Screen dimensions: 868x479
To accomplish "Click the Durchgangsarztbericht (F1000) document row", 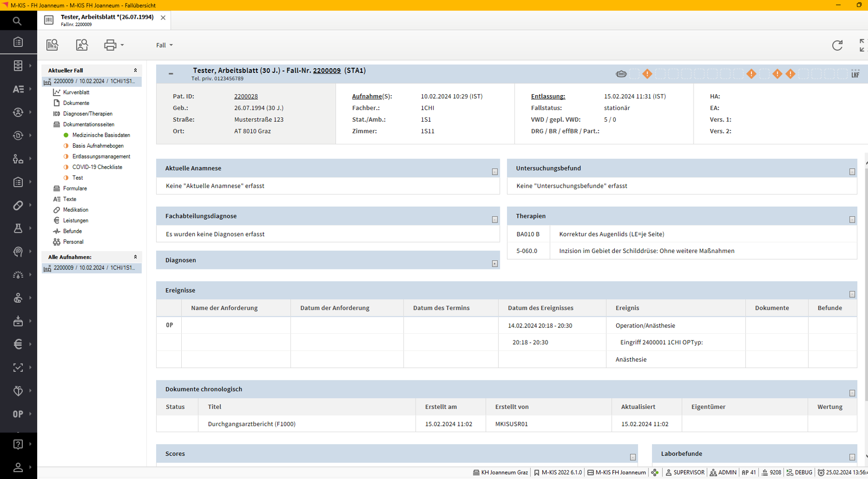I will click(x=506, y=424).
